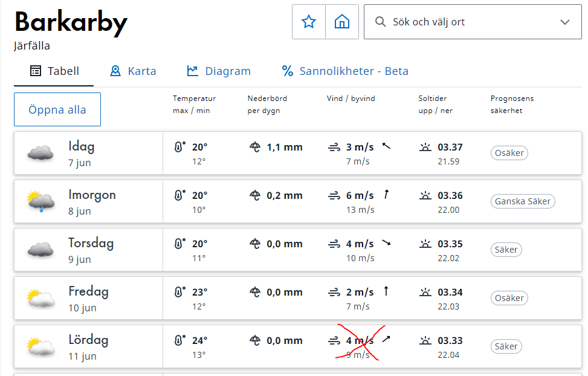Click the 'Ganska Säker' badge
The width and height of the screenshot is (588, 376).
(523, 201)
